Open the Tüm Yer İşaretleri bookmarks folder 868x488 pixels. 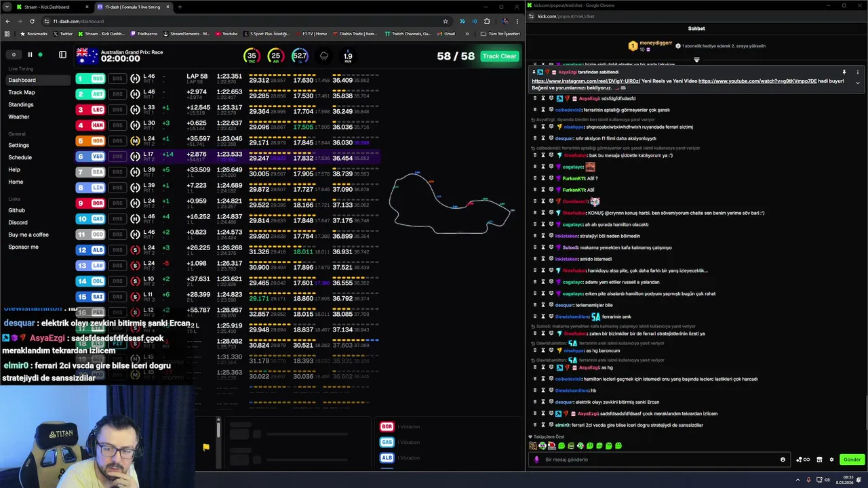tap(500, 33)
